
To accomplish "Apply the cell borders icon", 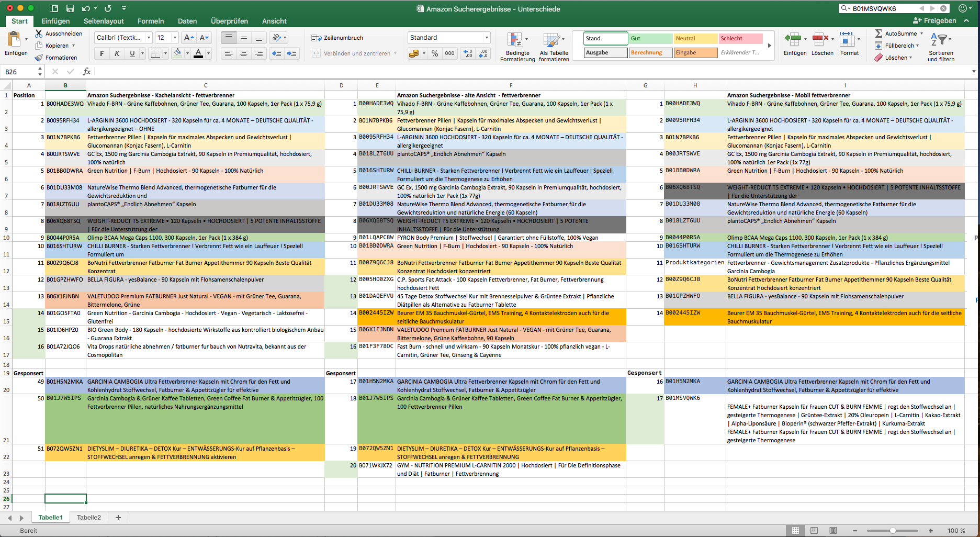I will pos(155,53).
